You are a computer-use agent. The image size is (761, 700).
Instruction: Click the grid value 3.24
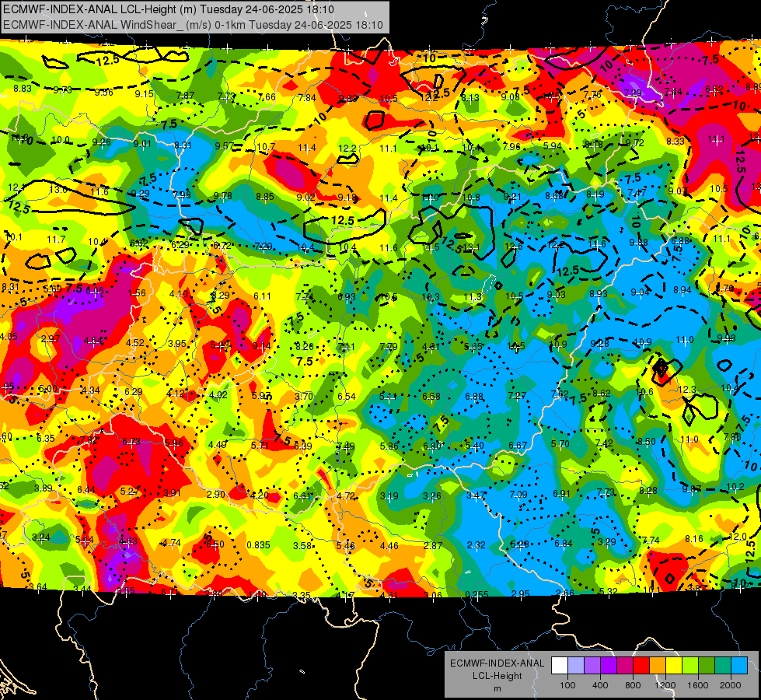click(x=40, y=537)
